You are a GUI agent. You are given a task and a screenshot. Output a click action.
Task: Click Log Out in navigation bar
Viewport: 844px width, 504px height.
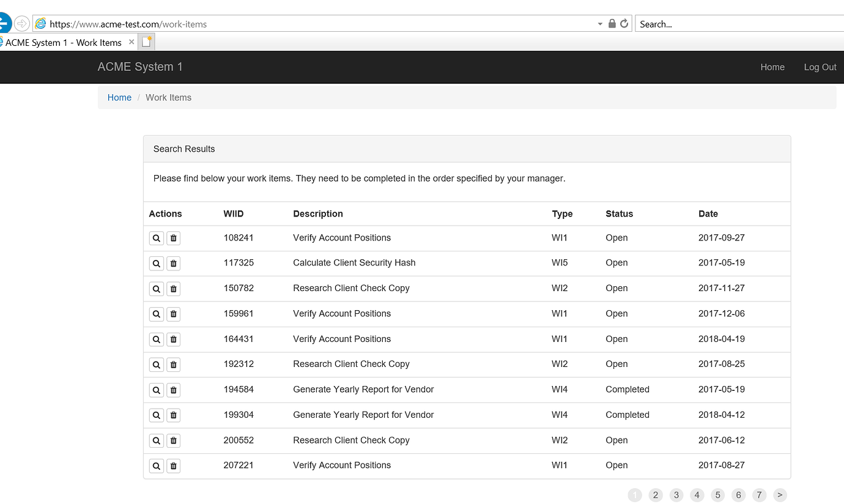(x=820, y=67)
